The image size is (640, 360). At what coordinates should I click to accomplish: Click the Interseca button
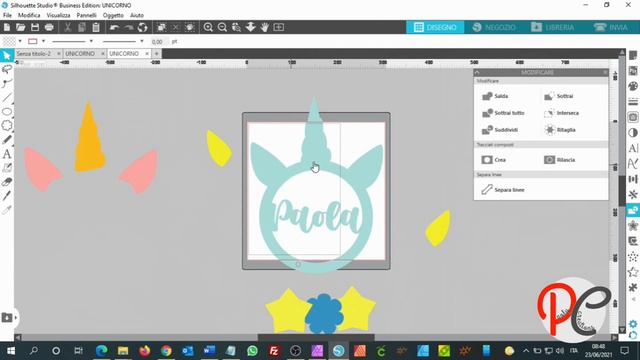coord(561,113)
